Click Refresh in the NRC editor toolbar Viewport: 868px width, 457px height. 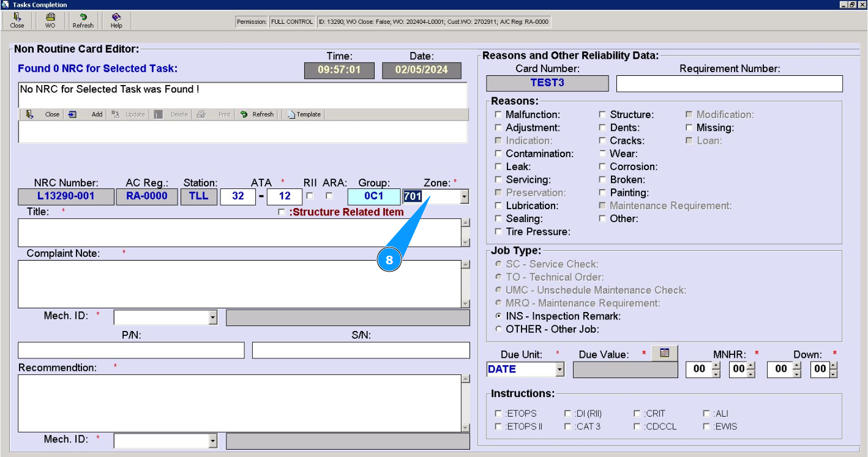tap(256, 114)
